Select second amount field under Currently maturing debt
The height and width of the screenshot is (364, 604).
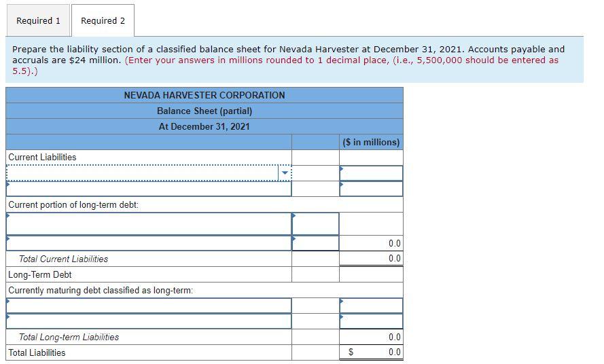click(x=372, y=321)
